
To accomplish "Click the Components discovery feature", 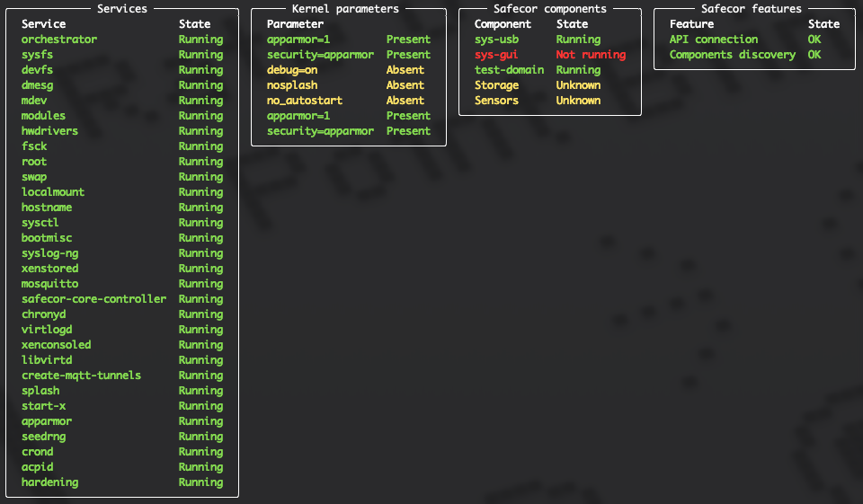I will point(733,55).
